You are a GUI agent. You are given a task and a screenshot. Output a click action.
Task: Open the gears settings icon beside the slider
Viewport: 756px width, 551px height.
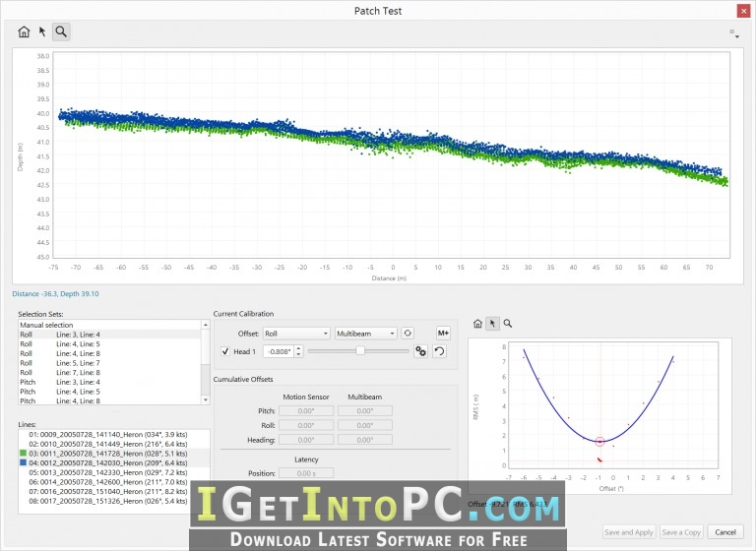click(x=420, y=351)
